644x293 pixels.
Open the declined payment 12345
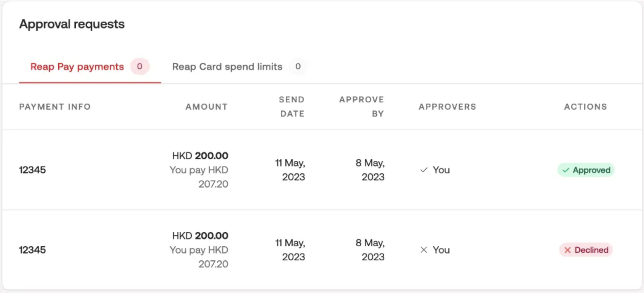click(32, 250)
